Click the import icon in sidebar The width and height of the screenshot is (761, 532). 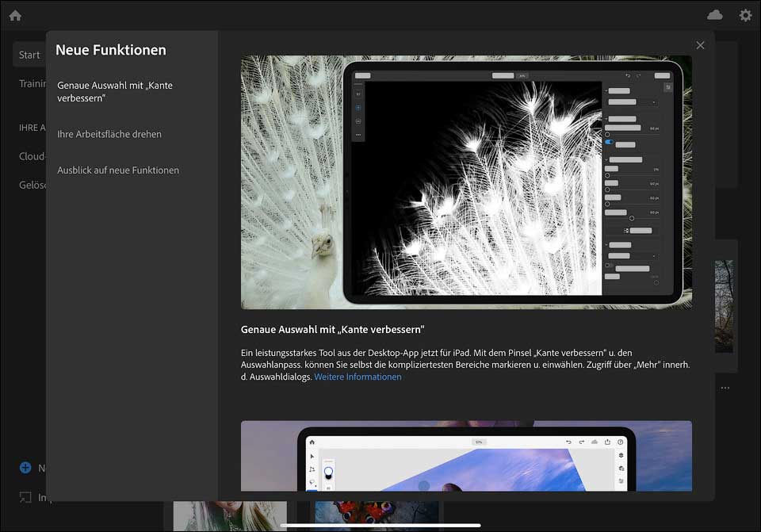point(25,498)
